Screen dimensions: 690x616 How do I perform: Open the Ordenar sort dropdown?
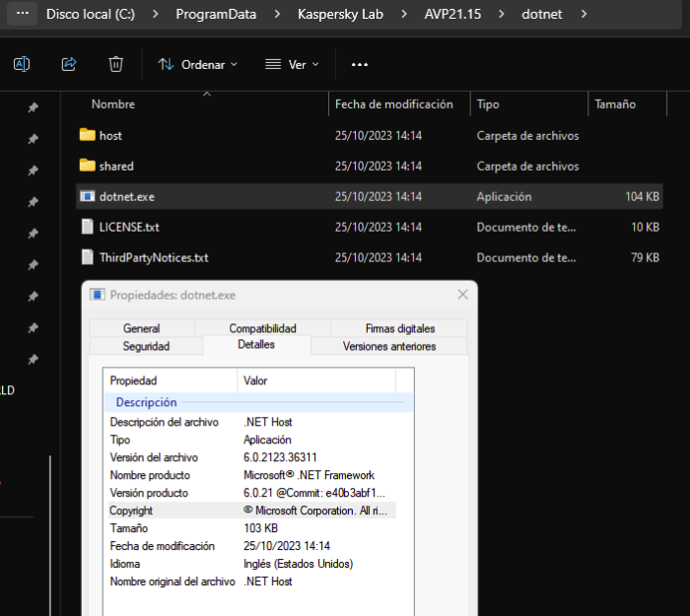pos(198,65)
